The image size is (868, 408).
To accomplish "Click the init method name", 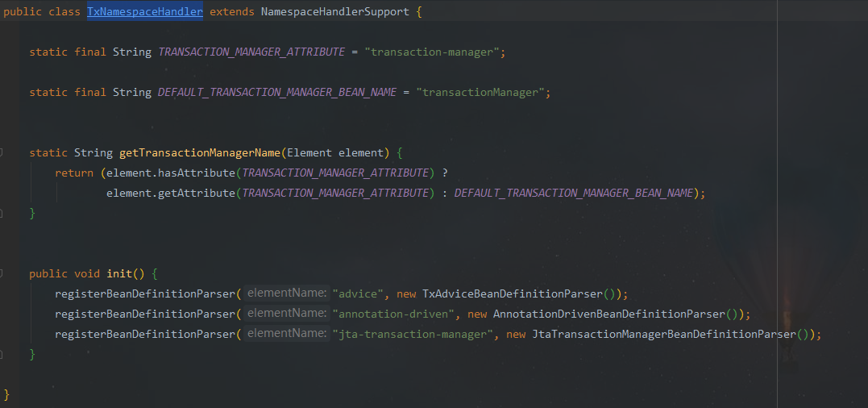I will (119, 274).
